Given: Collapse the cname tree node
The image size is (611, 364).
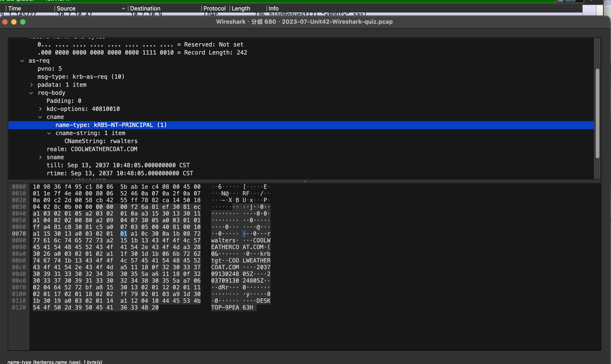Looking at the screenshot, I should pyautogui.click(x=40, y=117).
